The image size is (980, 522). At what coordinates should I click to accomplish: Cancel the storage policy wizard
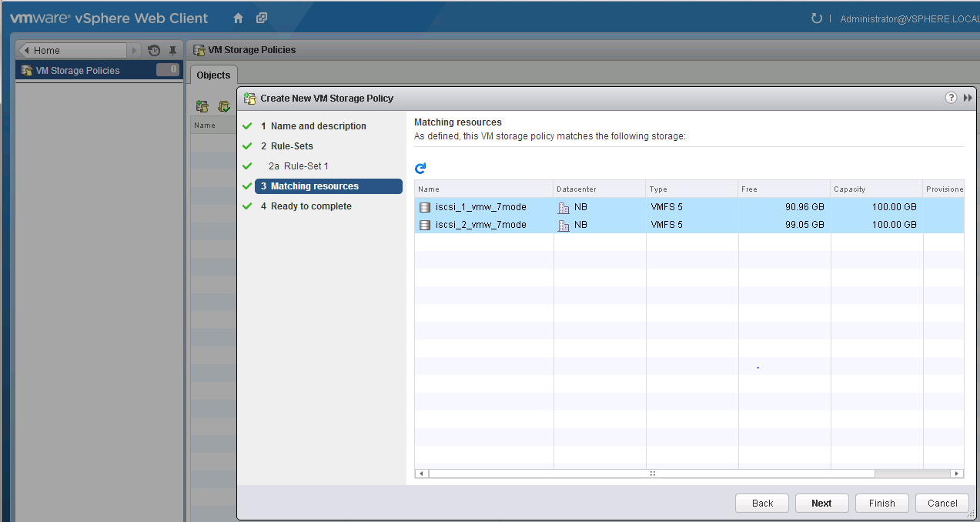[942, 504]
